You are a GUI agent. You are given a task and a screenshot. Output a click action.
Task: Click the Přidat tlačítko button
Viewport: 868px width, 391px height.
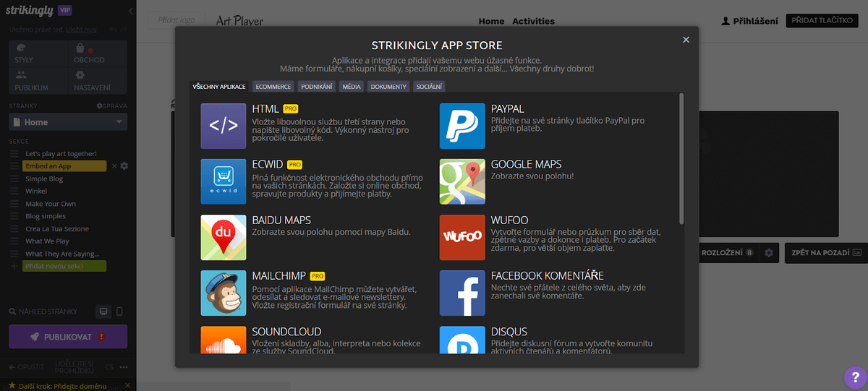point(822,21)
